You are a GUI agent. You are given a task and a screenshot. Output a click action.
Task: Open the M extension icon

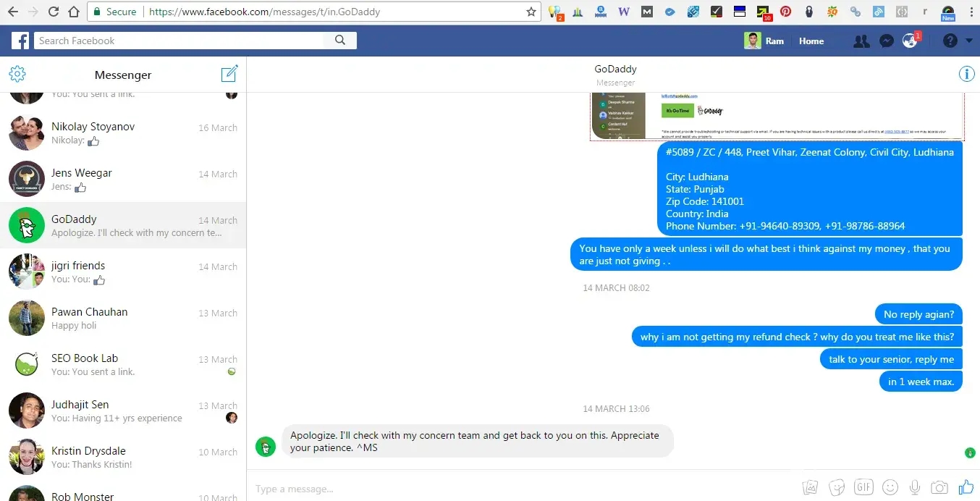tap(647, 12)
